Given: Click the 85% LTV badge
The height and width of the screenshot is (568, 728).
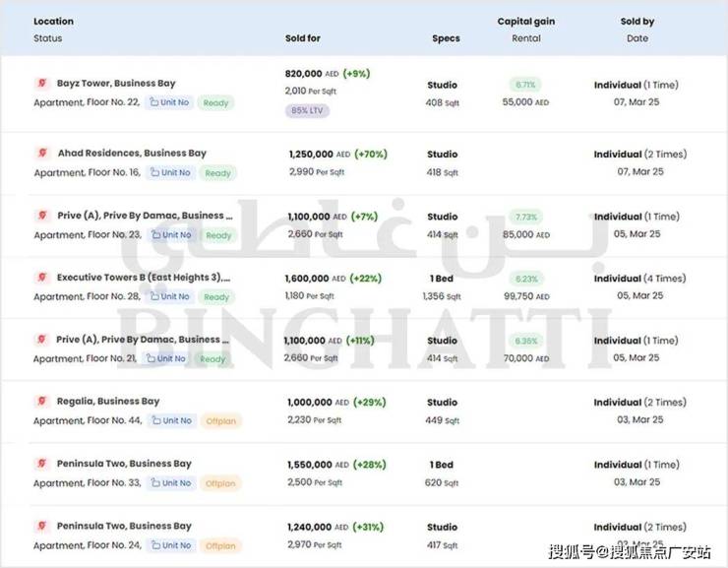Looking at the screenshot, I should pos(307,110).
